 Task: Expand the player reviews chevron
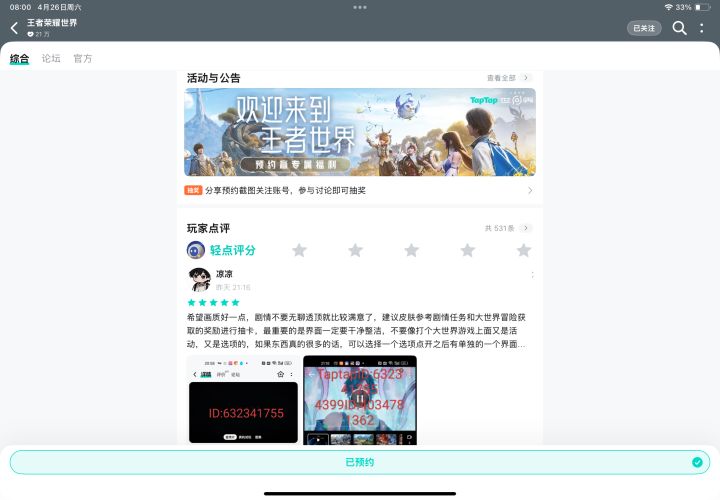526,228
